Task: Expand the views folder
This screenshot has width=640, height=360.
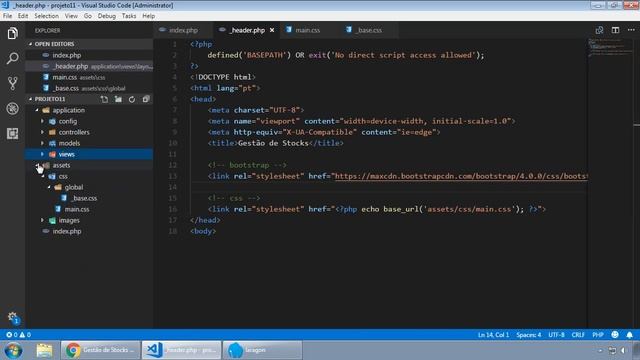Action: tap(42, 154)
